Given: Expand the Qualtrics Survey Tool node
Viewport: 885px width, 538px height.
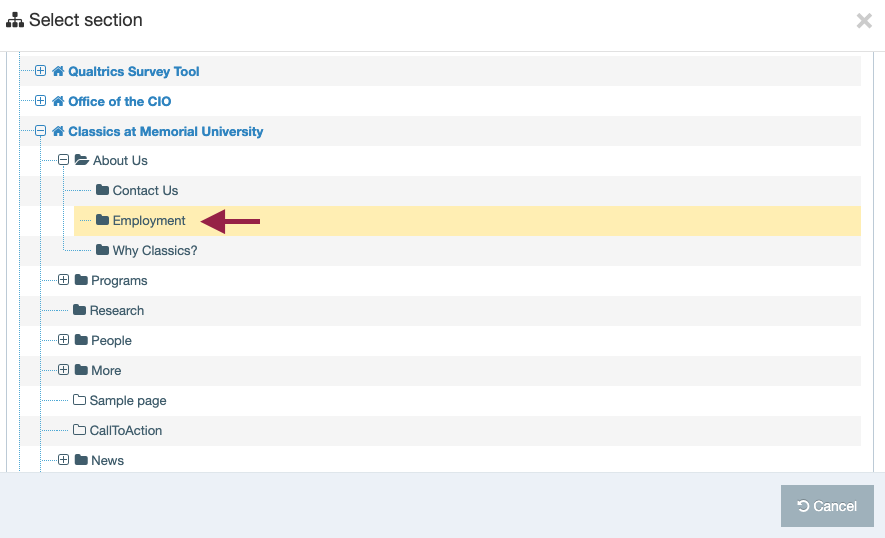Looking at the screenshot, I should click(41, 71).
